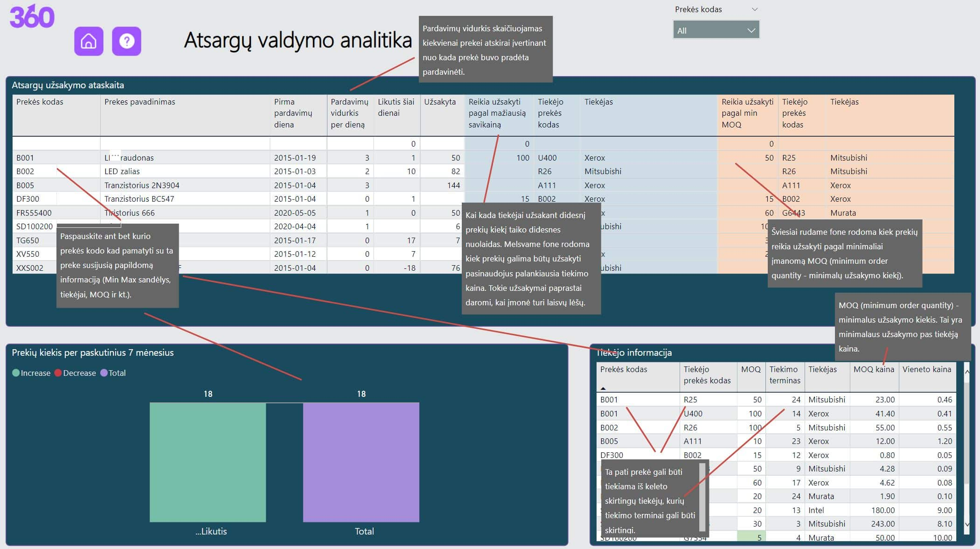Click Užsakyta column header
This screenshot has width=980, height=549.
(x=439, y=102)
